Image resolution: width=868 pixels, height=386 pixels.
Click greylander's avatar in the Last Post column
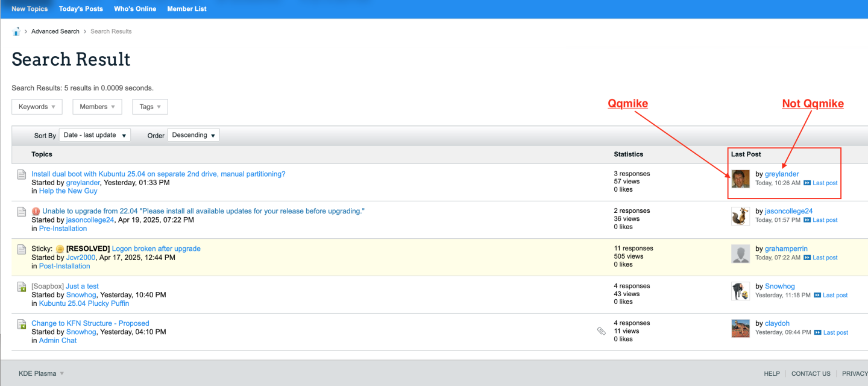tap(740, 179)
